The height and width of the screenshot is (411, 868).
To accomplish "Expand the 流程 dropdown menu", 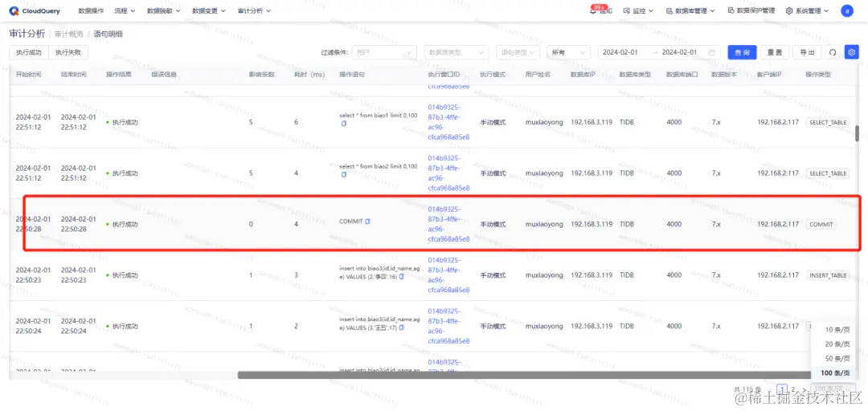I will point(125,10).
